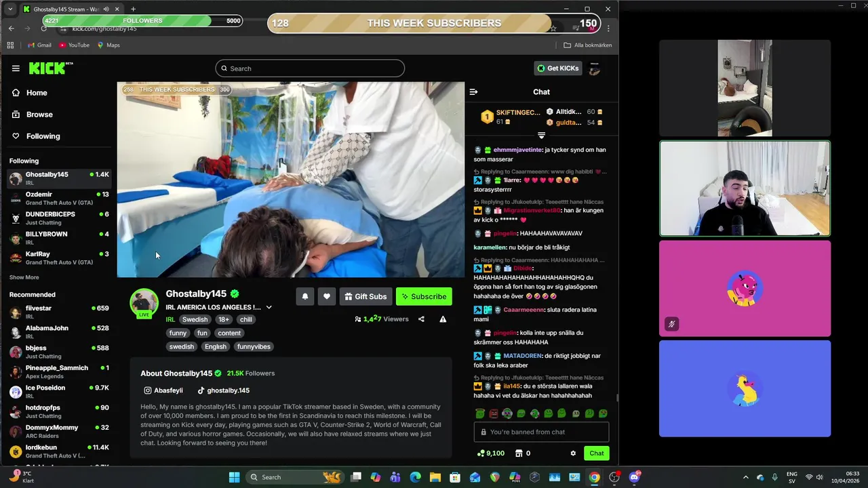Viewport: 868px width, 488px height.
Task: Open BILLYBROWN channel in Following
Action: pos(59,237)
